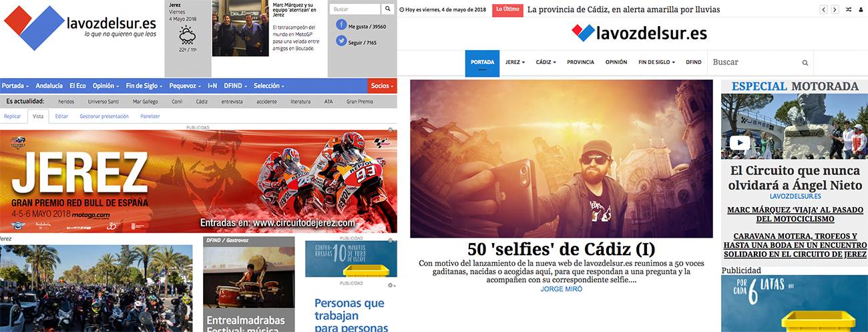868x332 pixels.
Task: Play the Especial Motorada YouTube video
Action: [739, 142]
